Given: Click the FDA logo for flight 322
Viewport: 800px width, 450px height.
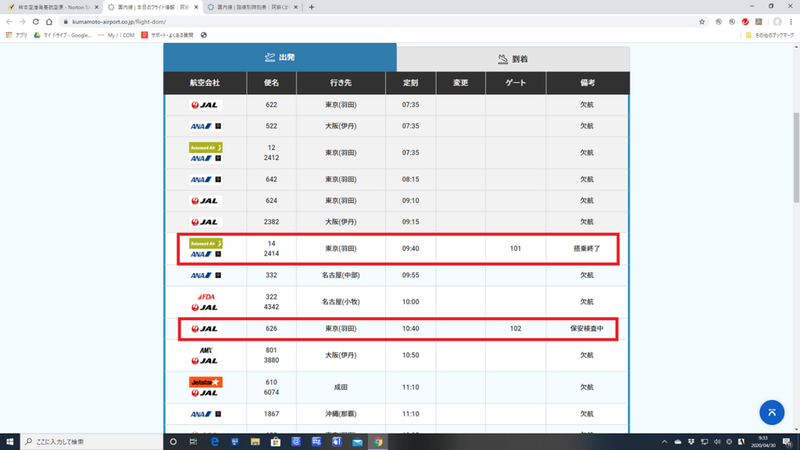Looking at the screenshot, I should click(x=206, y=297).
